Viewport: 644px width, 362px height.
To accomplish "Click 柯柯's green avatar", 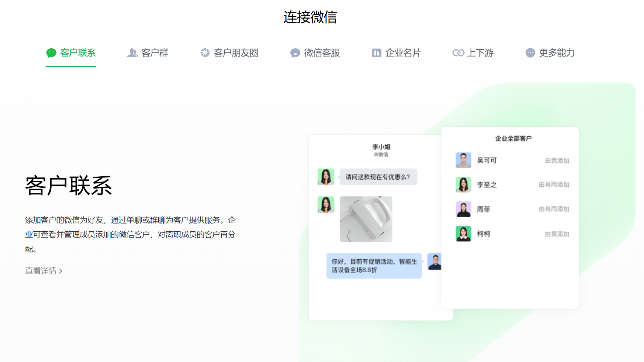I will coord(463,234).
